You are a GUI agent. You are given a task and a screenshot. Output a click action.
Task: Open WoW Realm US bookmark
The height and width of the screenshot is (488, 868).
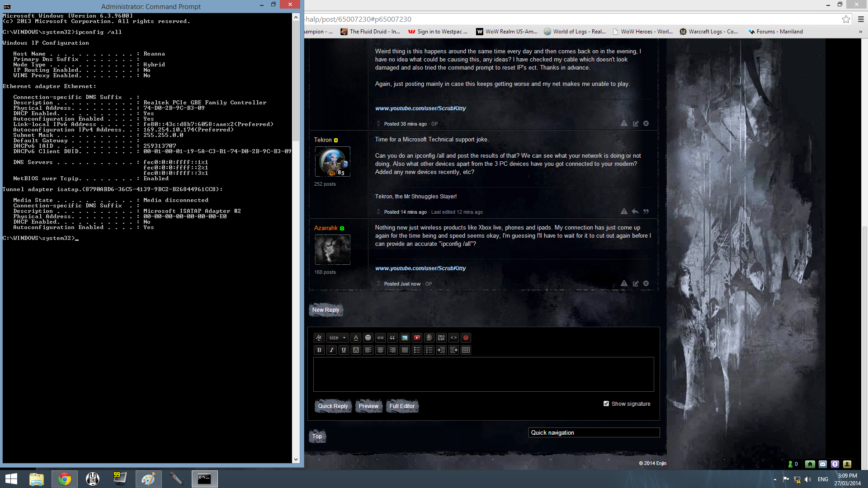507,32
